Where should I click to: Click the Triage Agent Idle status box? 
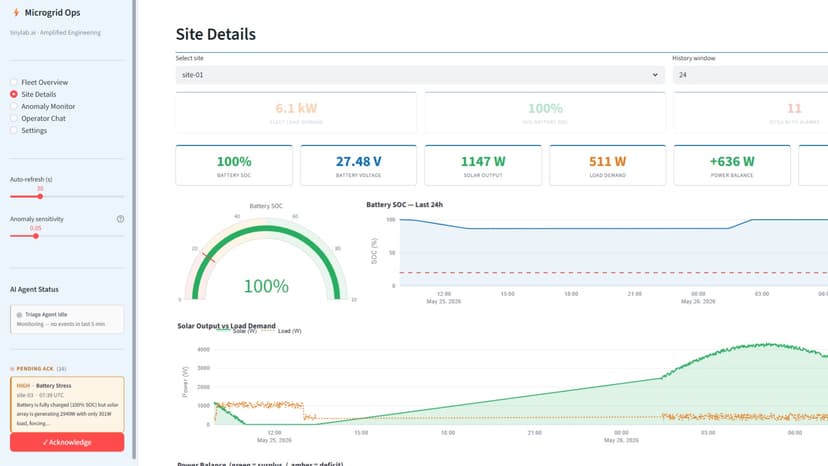(x=67, y=319)
